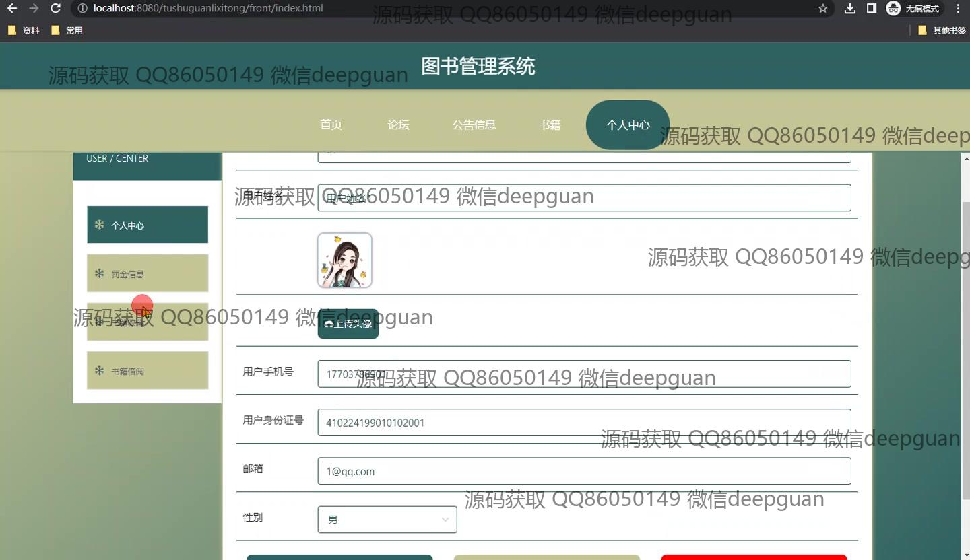This screenshot has width=970, height=560.
Task: Select 罚金信息 in the sidebar
Action: (x=148, y=273)
